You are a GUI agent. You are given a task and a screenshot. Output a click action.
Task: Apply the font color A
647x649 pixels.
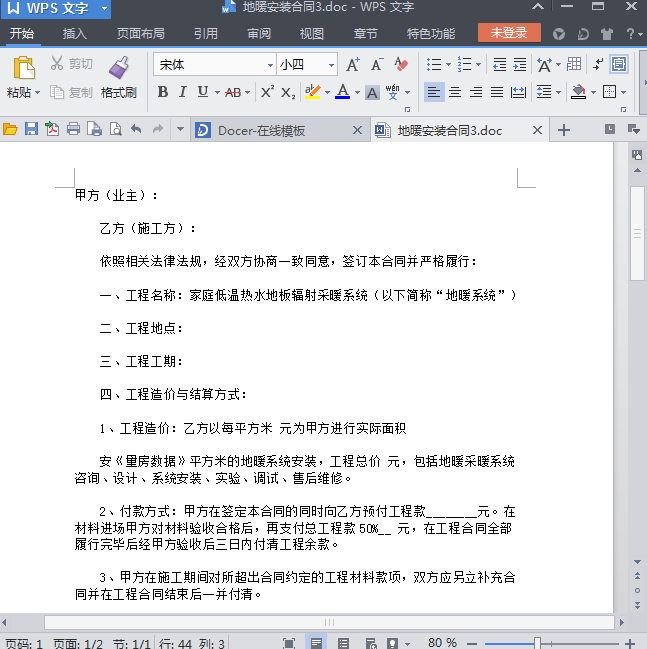pos(342,92)
